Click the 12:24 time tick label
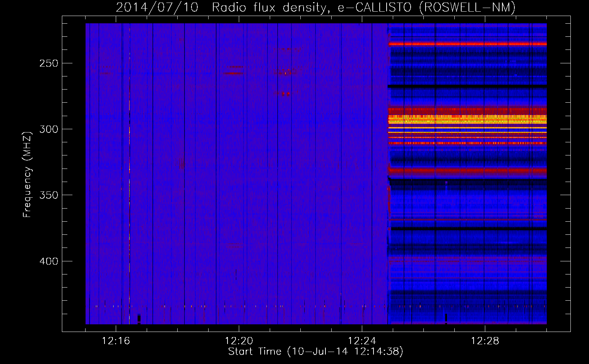Image resolution: width=589 pixels, height=364 pixels. click(362, 341)
